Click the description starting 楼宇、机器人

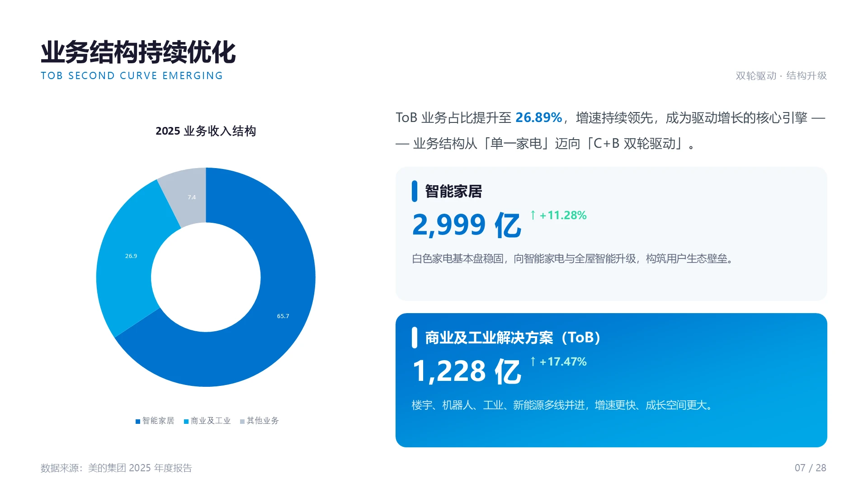coord(562,405)
